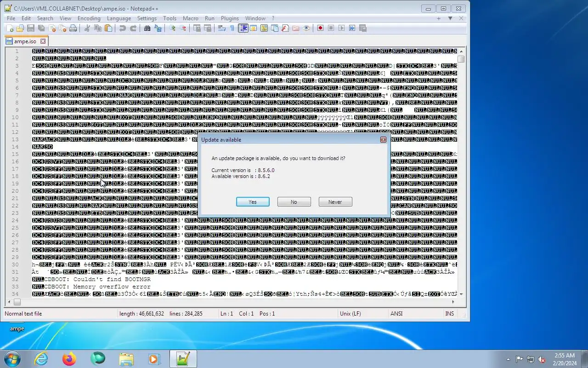
Task: Open the Encoding menu
Action: tap(89, 18)
